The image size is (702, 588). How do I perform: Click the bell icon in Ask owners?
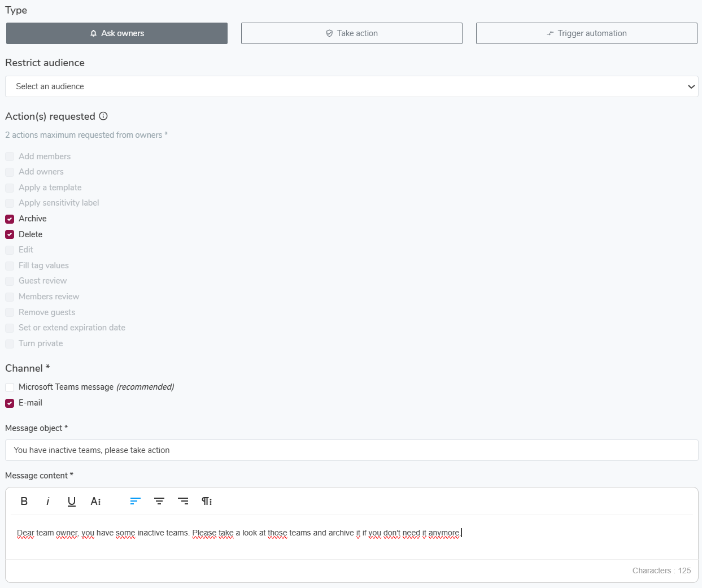click(94, 33)
